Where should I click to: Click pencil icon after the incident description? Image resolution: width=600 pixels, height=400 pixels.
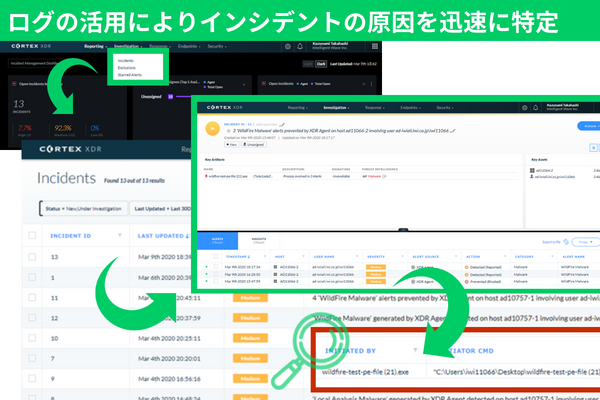(453, 131)
